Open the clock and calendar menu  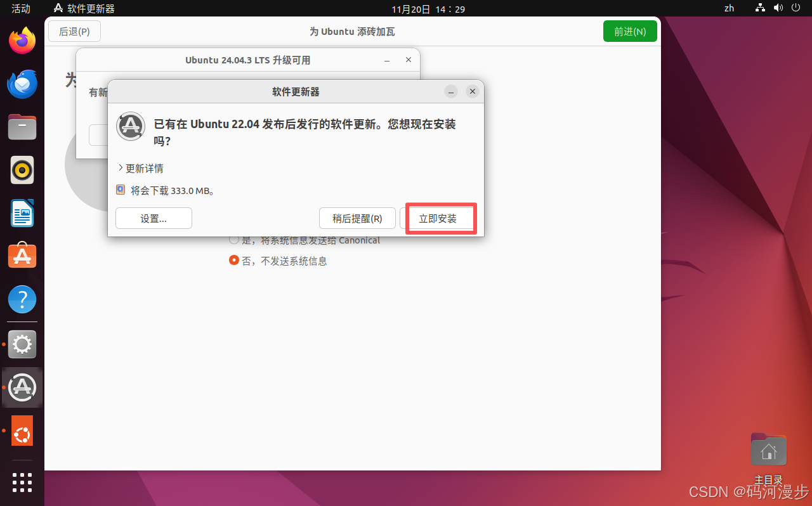(x=428, y=8)
